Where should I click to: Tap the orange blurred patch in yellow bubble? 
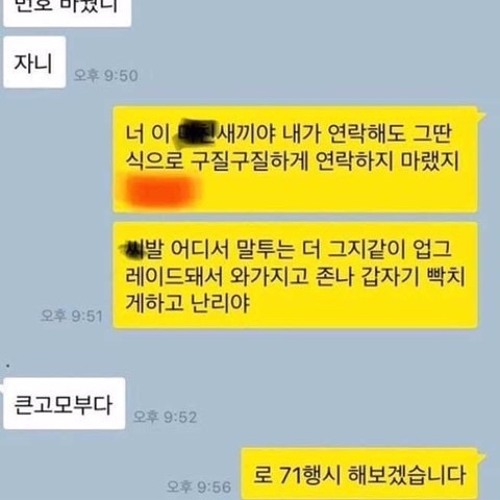pyautogui.click(x=159, y=191)
